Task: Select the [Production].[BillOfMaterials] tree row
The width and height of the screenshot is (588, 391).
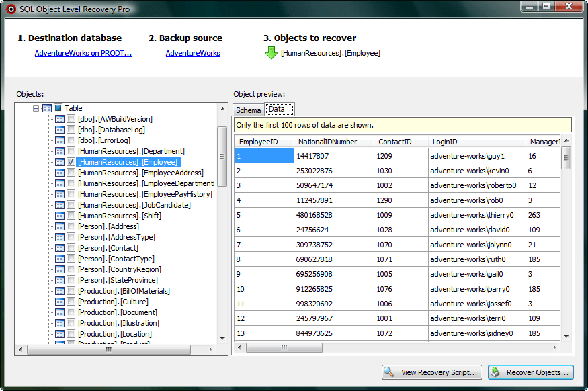Action: click(124, 291)
